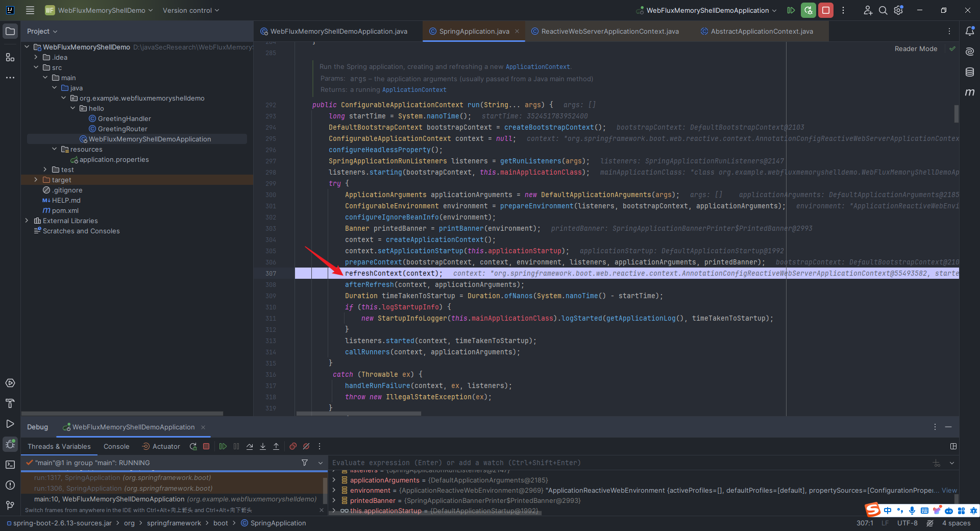Show more tool windows from left sidebar
The height and width of the screenshot is (531, 980).
tap(10, 78)
